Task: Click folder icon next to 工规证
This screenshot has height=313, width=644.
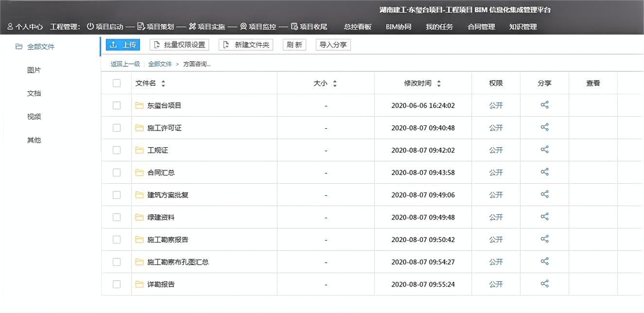Action: [x=139, y=150]
